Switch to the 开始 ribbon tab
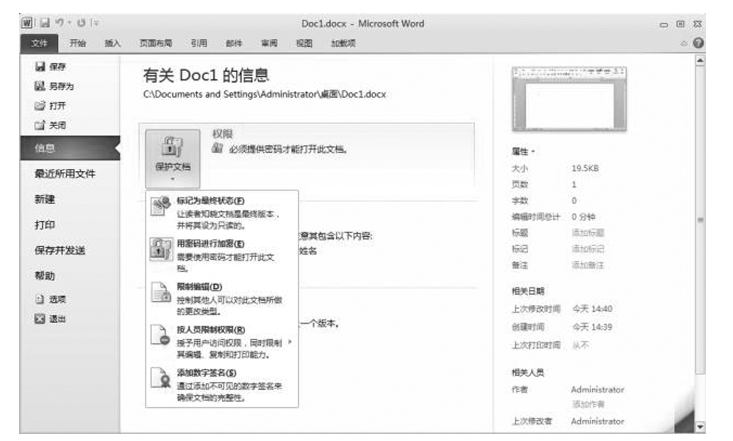This screenshot has height=441, width=733. coord(78,43)
